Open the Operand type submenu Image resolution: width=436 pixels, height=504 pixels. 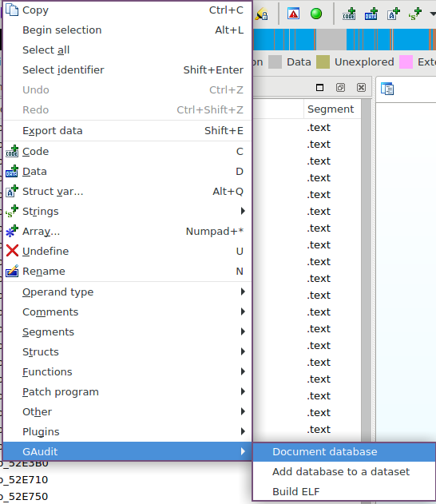127,292
